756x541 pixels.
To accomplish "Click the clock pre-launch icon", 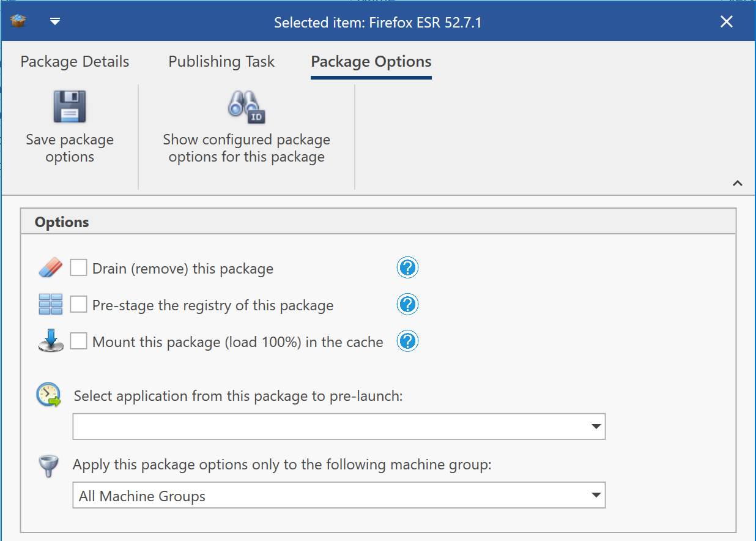I will 49,395.
